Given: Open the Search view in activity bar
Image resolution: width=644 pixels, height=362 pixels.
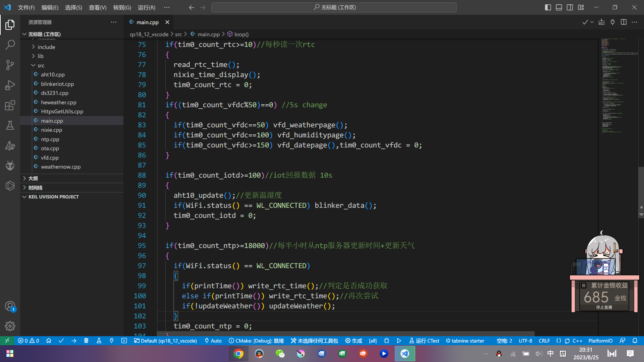Looking at the screenshot, I should coord(10,45).
